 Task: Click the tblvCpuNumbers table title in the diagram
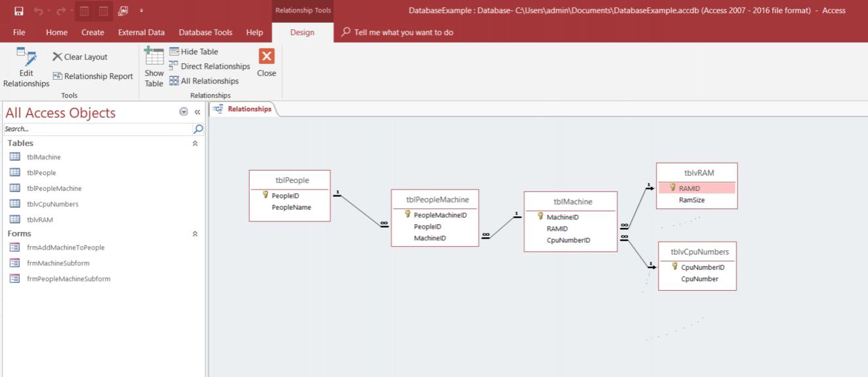click(x=699, y=252)
